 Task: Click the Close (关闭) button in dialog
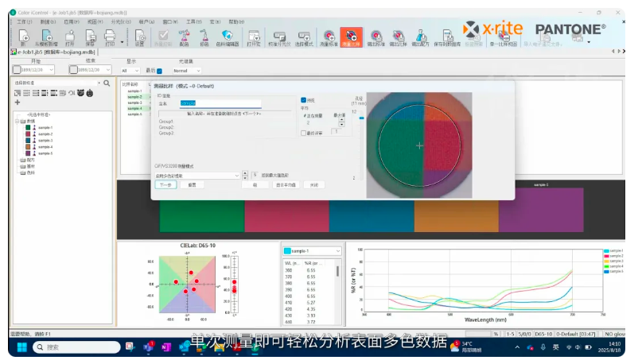coord(314,184)
